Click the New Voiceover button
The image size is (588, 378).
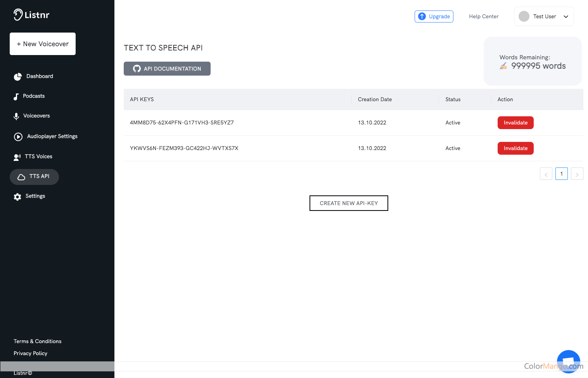[42, 43]
